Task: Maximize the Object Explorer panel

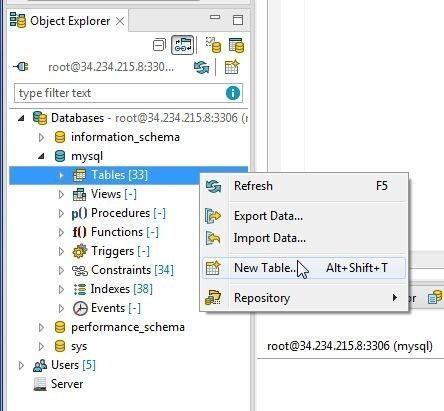Action: click(x=238, y=20)
